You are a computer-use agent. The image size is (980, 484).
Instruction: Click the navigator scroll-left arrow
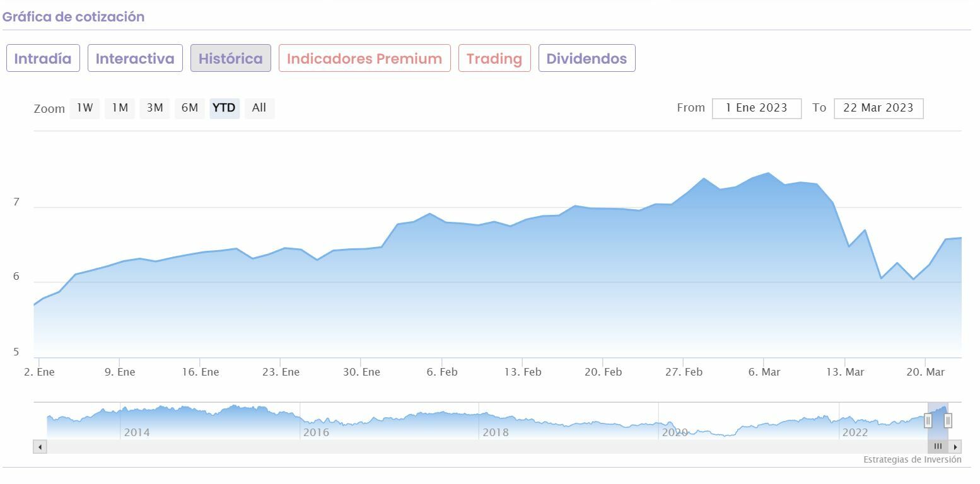(x=40, y=447)
